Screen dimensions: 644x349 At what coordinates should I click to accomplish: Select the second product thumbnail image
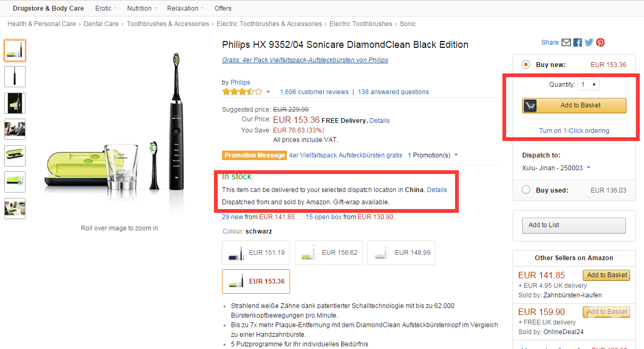15,76
